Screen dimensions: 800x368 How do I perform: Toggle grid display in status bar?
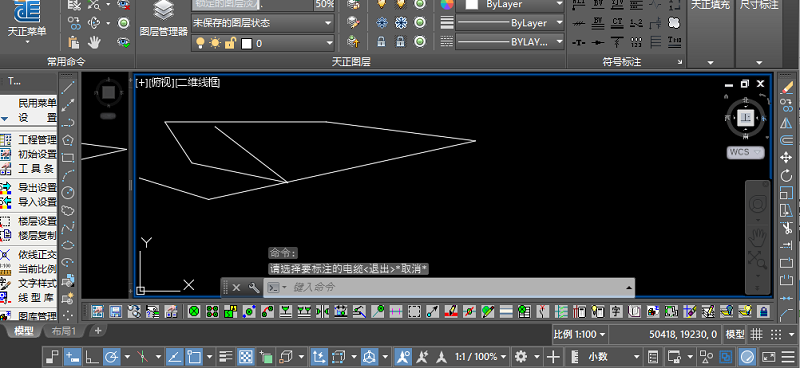[x=757, y=334]
